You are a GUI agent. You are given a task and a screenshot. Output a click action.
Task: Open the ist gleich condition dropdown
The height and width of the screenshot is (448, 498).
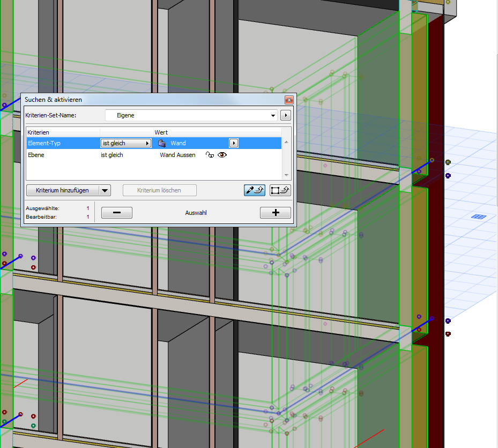[126, 143]
